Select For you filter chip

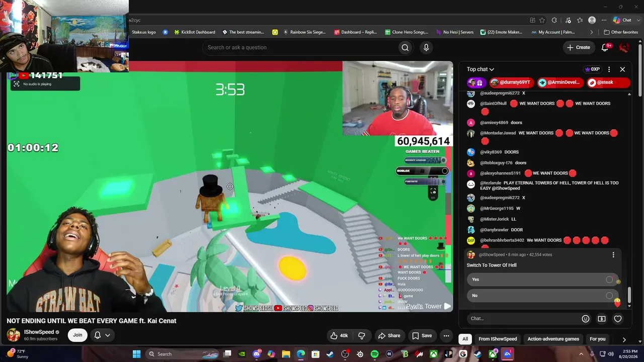tap(598, 339)
